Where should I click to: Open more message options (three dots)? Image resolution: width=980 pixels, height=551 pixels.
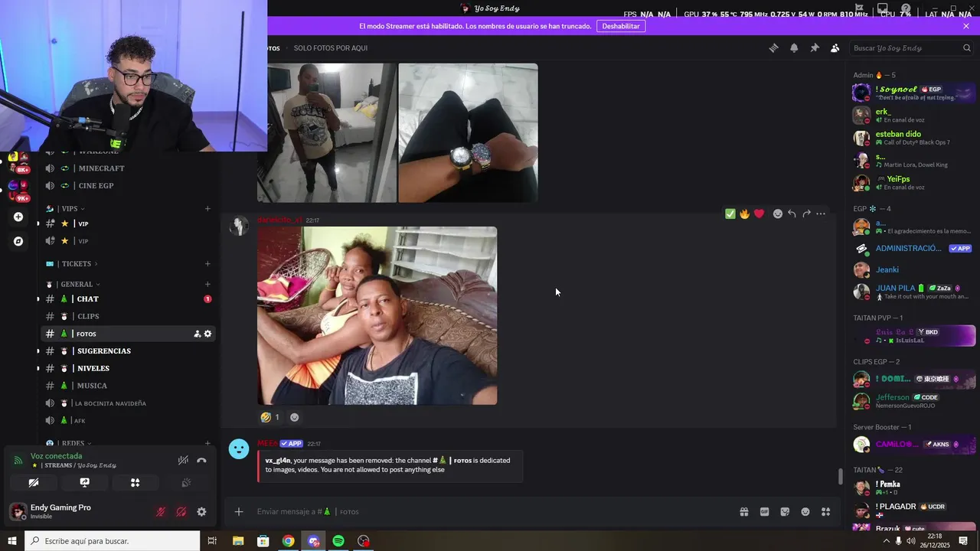click(821, 214)
